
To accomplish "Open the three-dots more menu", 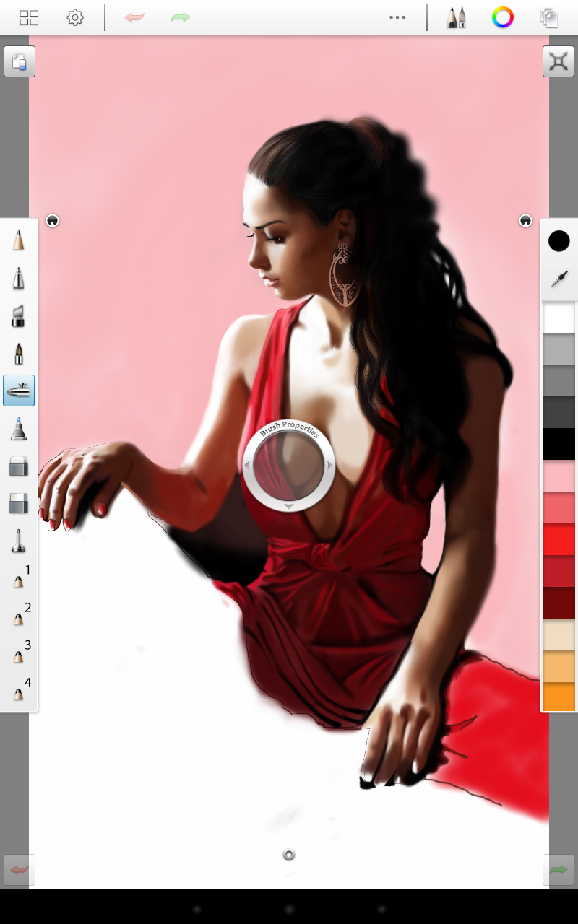I will point(397,17).
